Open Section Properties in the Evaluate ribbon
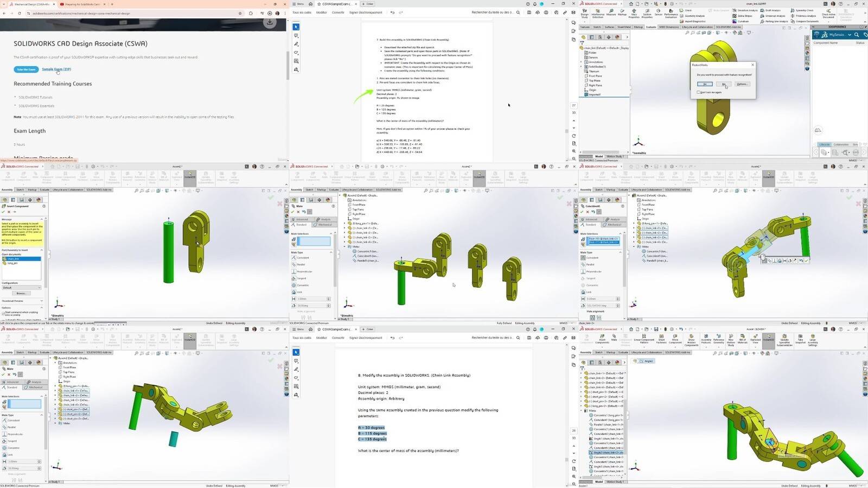The width and height of the screenshot is (868, 488). point(647,14)
